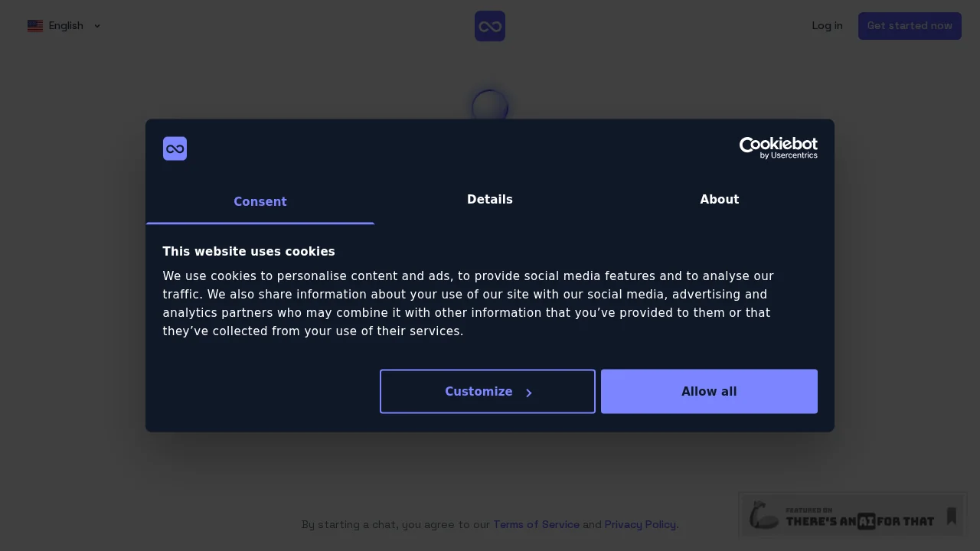Open the Cookiebot by Usercentrics logo
Viewport: 980px width, 551px height.
(778, 147)
